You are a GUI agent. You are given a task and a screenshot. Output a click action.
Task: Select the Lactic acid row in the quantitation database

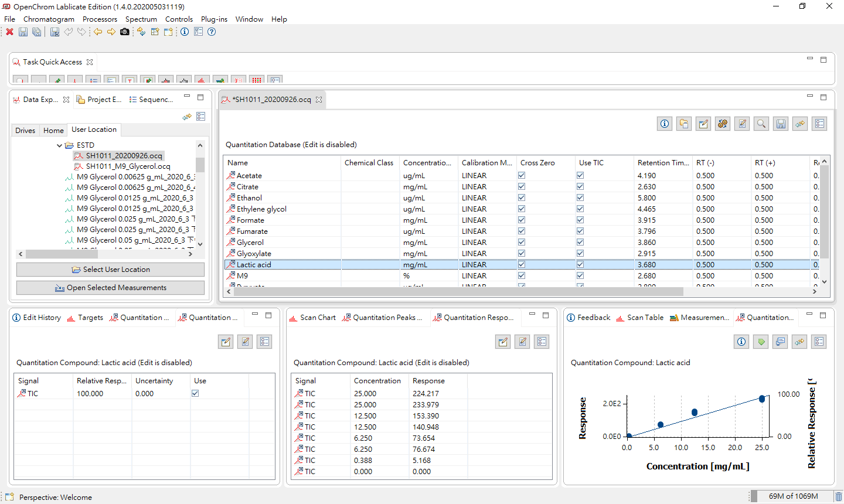pyautogui.click(x=254, y=264)
